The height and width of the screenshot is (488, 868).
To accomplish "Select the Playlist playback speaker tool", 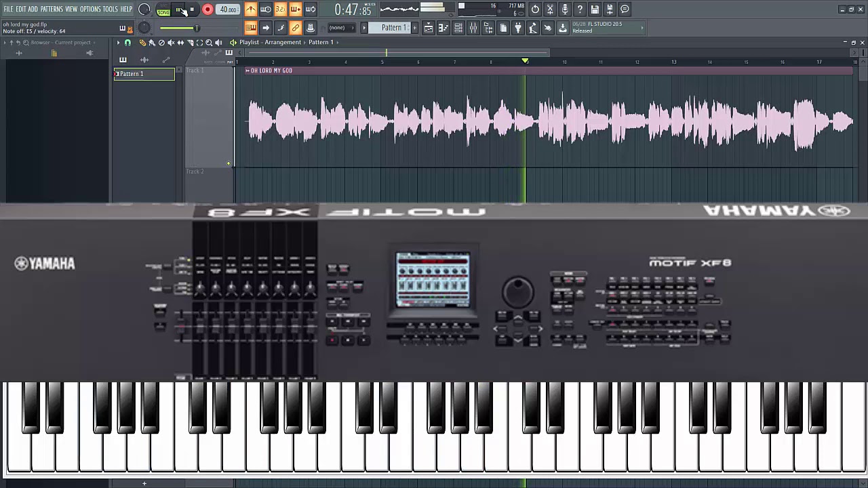I will point(218,43).
